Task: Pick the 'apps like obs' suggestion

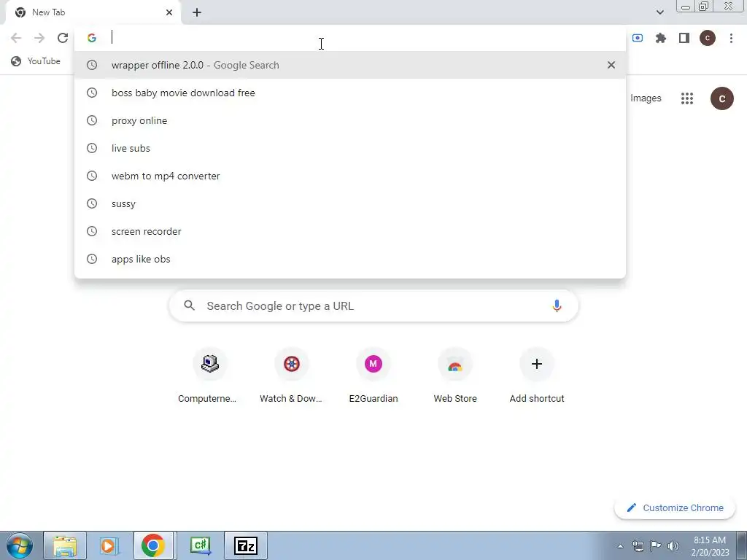Action: coord(349,259)
